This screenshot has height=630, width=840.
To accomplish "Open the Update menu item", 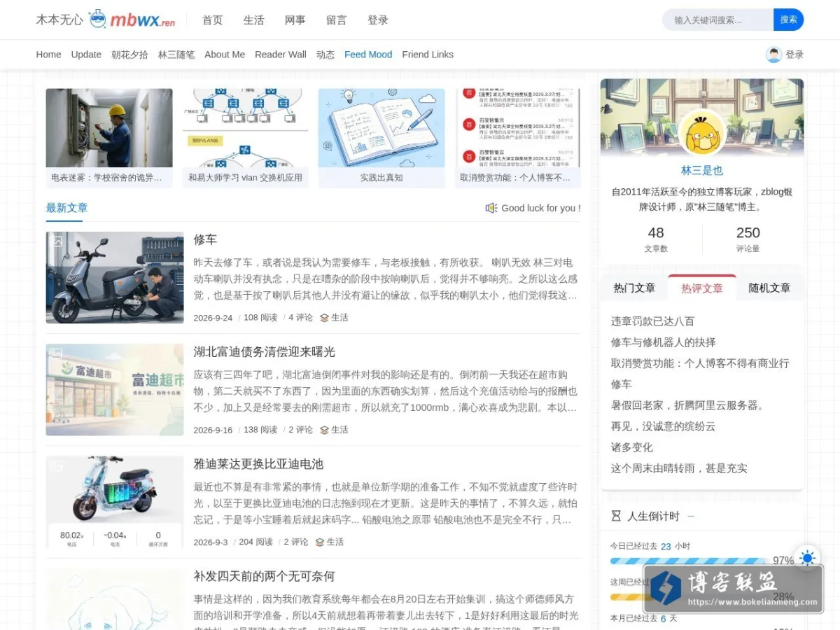I will point(86,55).
